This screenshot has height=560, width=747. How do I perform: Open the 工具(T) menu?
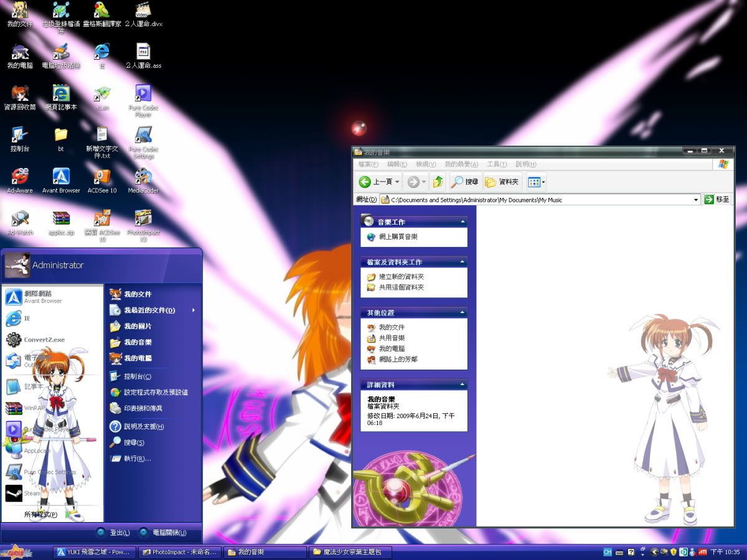pos(497,164)
